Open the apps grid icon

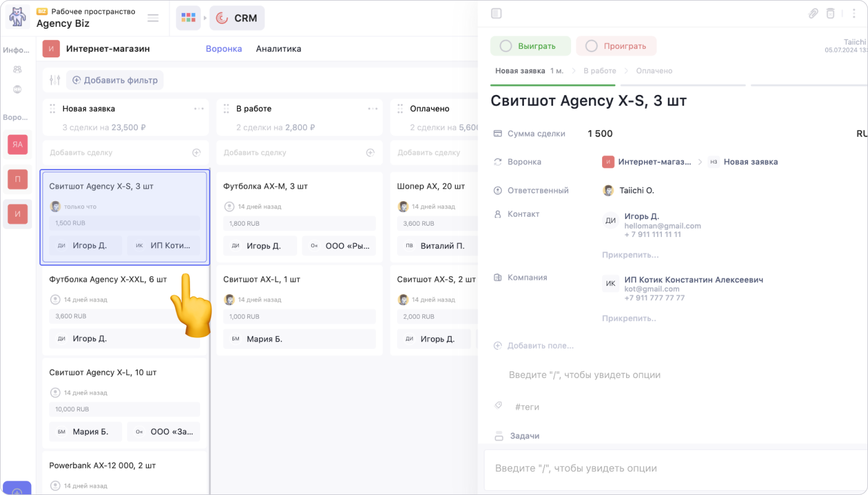(188, 18)
